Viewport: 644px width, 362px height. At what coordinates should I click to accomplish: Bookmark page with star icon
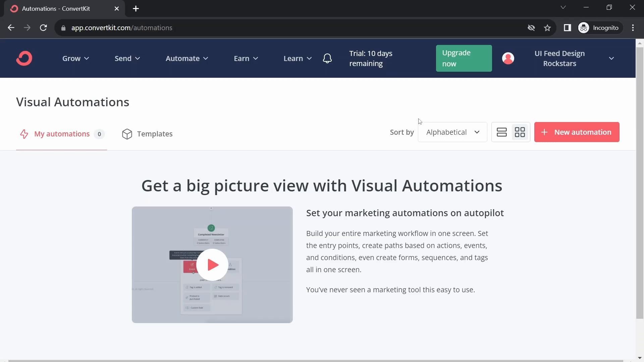point(547,28)
